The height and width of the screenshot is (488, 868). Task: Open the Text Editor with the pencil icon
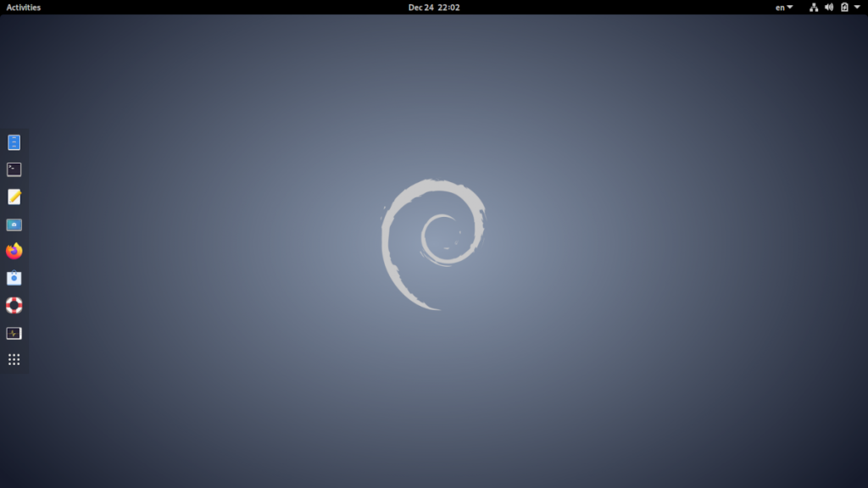(x=14, y=196)
